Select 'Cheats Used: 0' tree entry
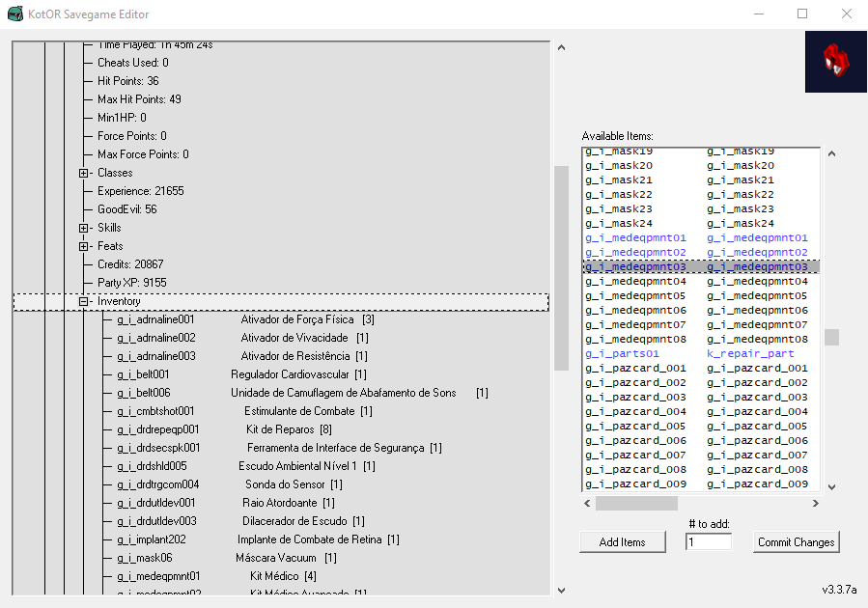The height and width of the screenshot is (608, 868). coord(133,63)
